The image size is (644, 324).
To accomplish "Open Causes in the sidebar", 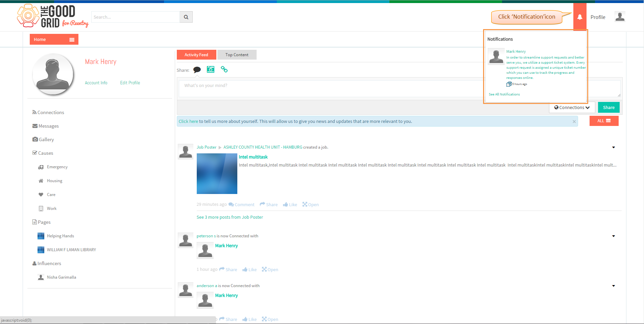I will [43, 153].
